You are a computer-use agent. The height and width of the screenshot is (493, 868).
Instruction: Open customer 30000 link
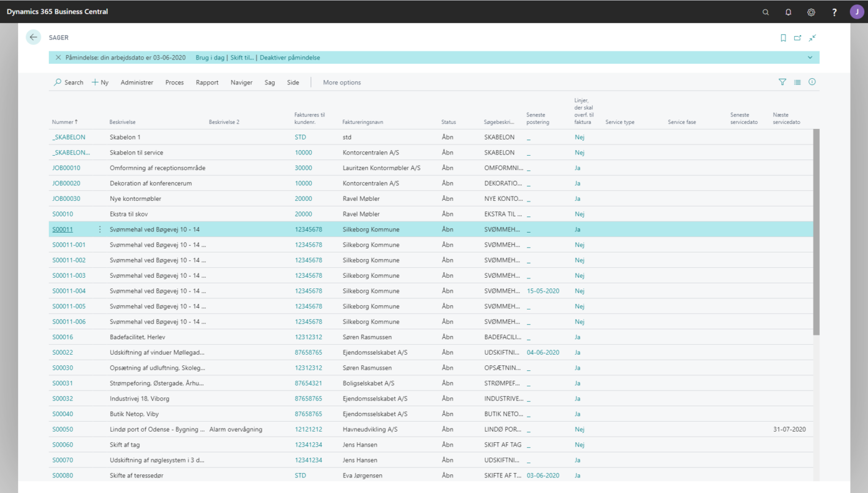point(303,168)
